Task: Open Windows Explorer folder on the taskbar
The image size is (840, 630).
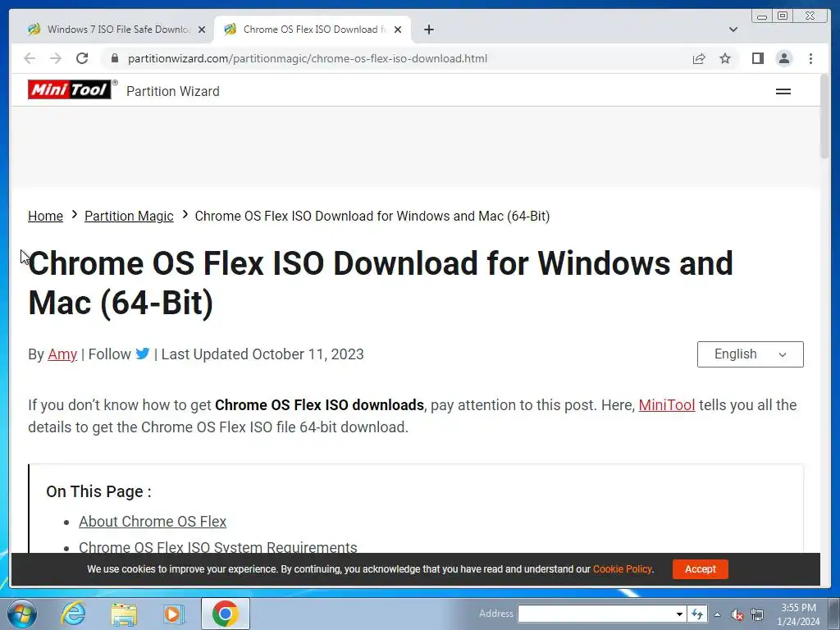Action: [x=124, y=614]
